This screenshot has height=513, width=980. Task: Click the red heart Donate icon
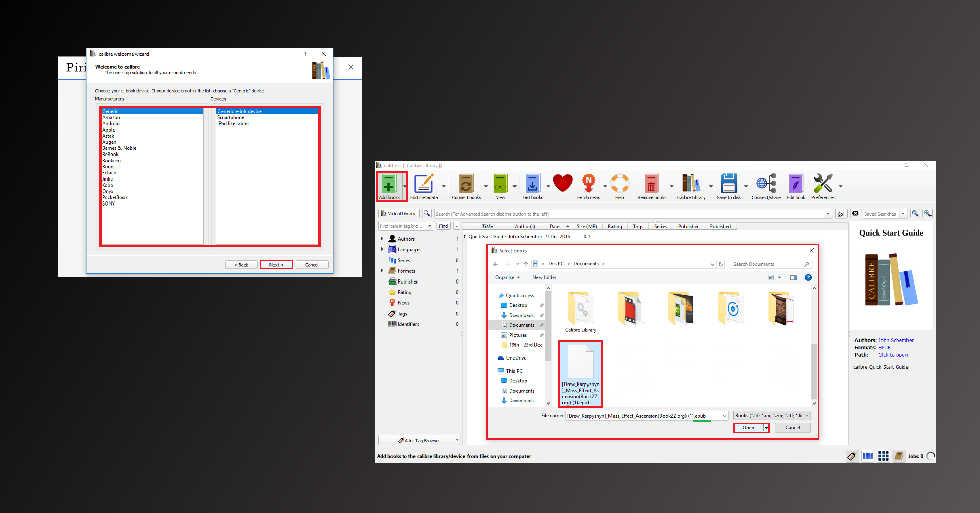[562, 183]
